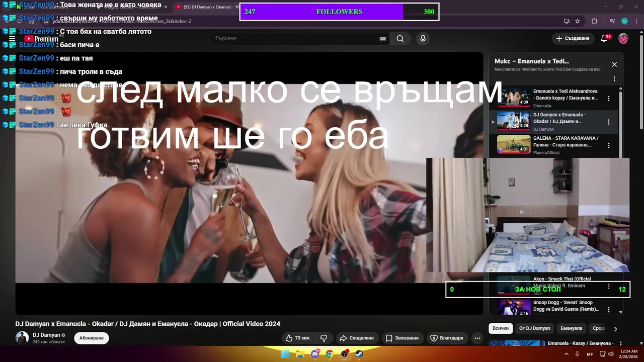Open Chrome media controls icon
Viewport: 644px width, 362px height.
click(612, 21)
